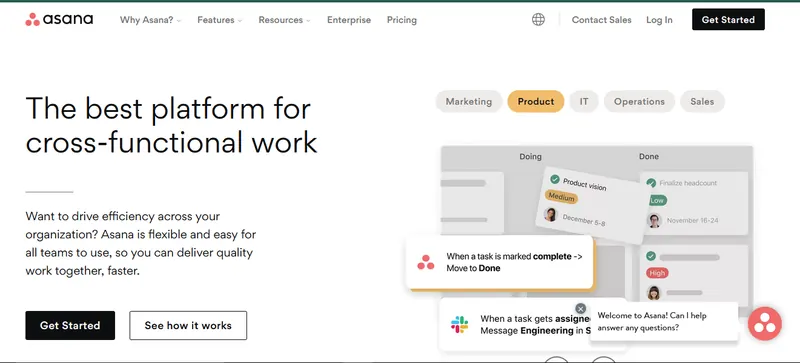
Task: Click Contact Sales link
Action: (x=602, y=20)
